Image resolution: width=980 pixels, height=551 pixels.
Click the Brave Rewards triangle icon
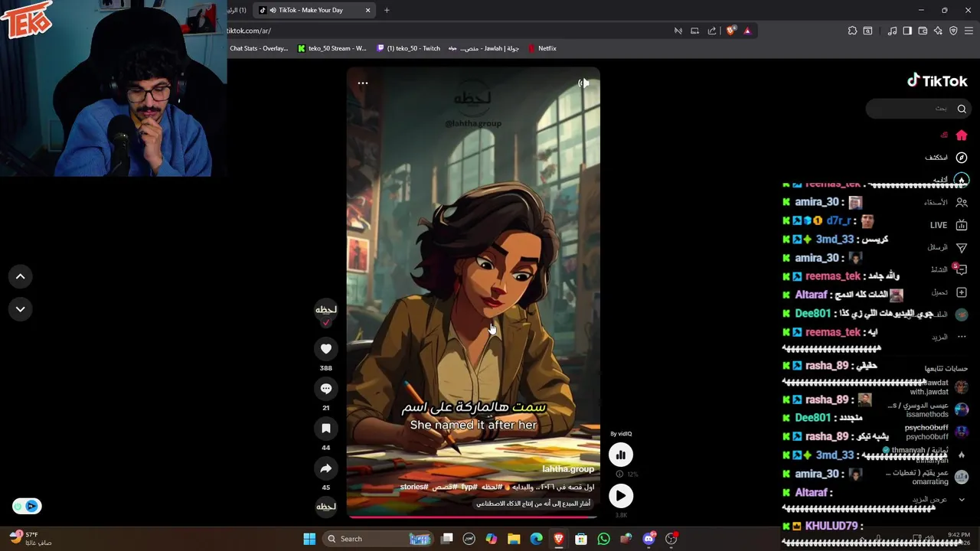(747, 31)
